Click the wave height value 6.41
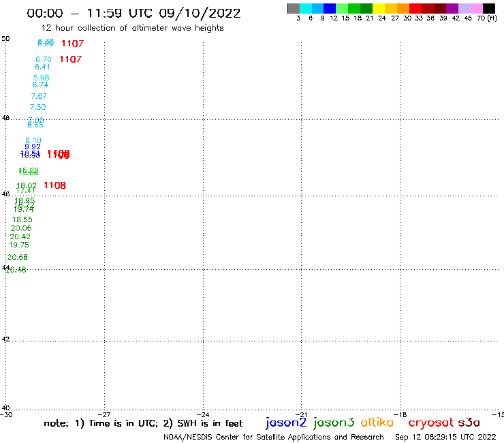Viewport: 504px width, 443px height. coord(42,67)
